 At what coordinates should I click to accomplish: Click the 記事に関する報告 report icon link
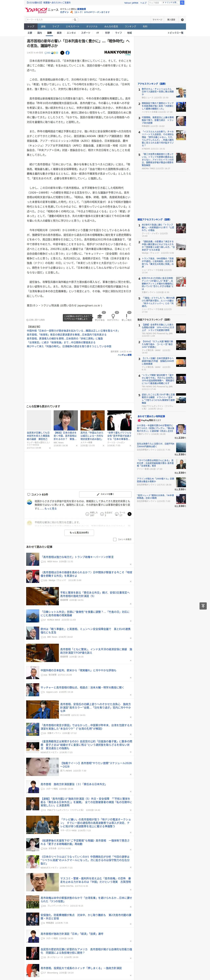click(x=35, y=320)
